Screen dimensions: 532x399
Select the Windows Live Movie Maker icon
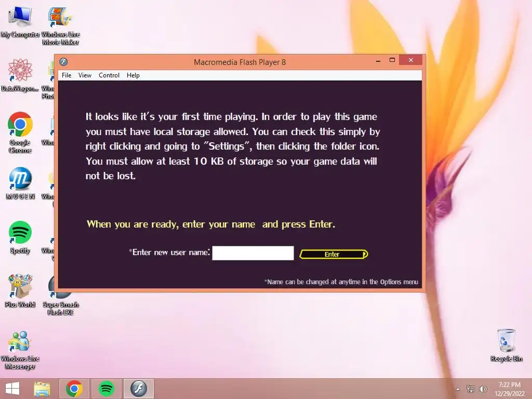tap(60, 26)
